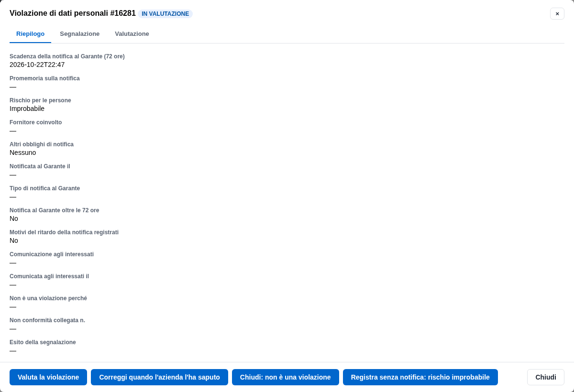Click the white Chiudi button
574x392 pixels.
pyautogui.click(x=546, y=377)
